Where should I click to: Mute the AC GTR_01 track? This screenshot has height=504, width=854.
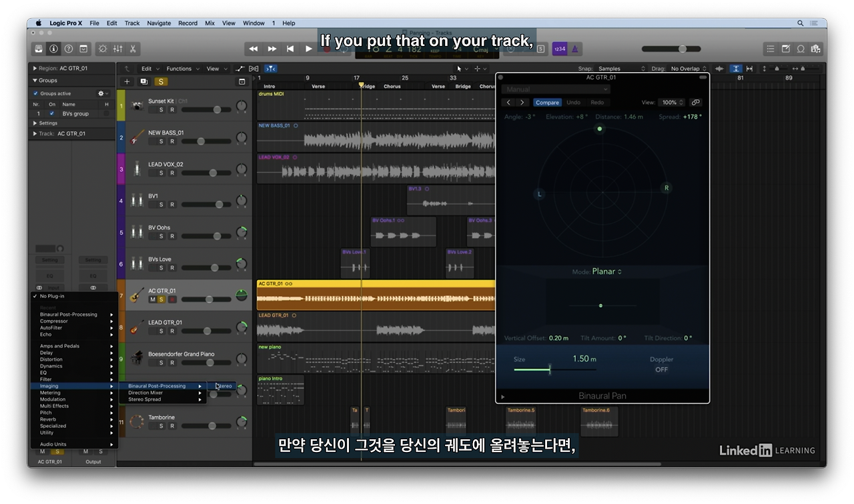coord(152,299)
